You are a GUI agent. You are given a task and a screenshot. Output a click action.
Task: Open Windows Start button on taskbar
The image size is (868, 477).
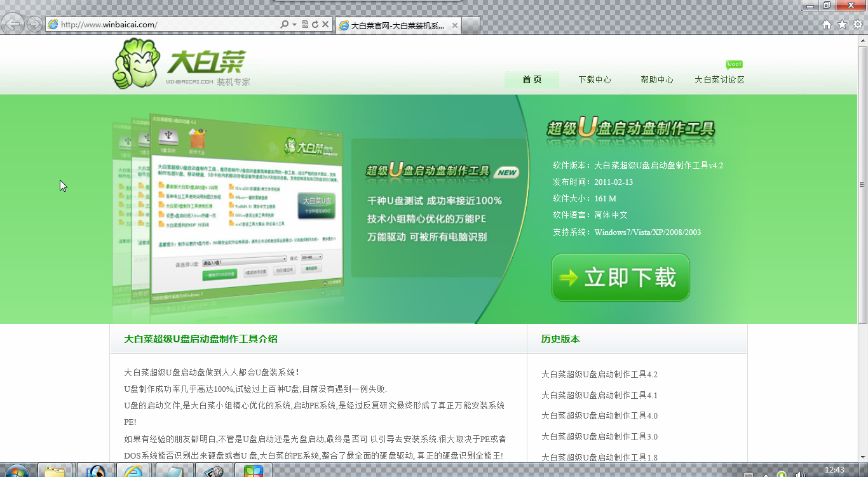click(15, 471)
